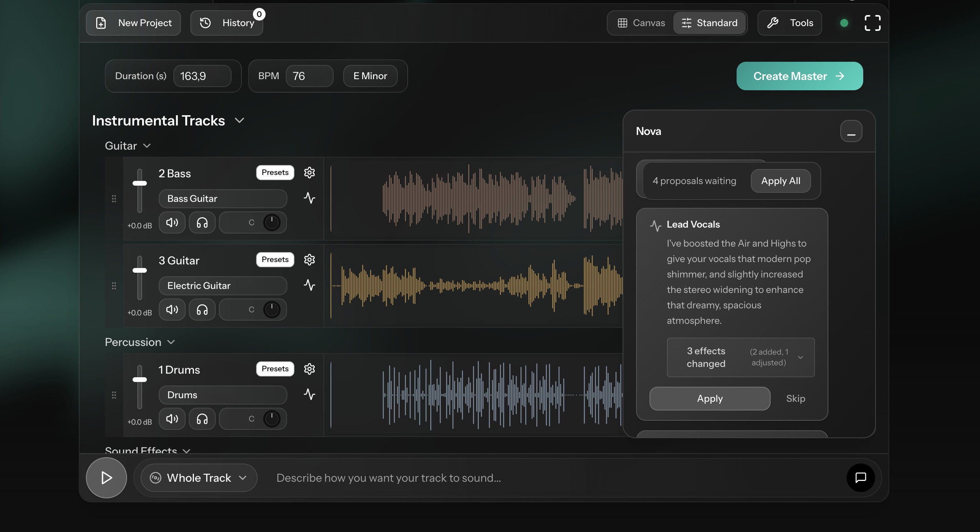Screen dimensions: 980x532
Task: Click Apply All proposals button
Action: tap(781, 181)
